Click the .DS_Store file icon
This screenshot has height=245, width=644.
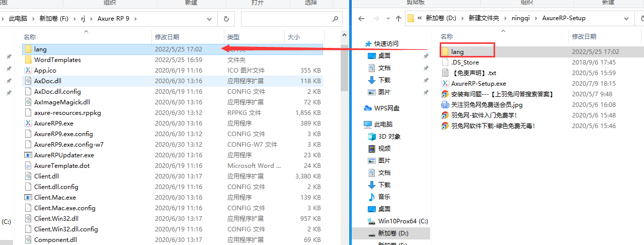click(445, 63)
